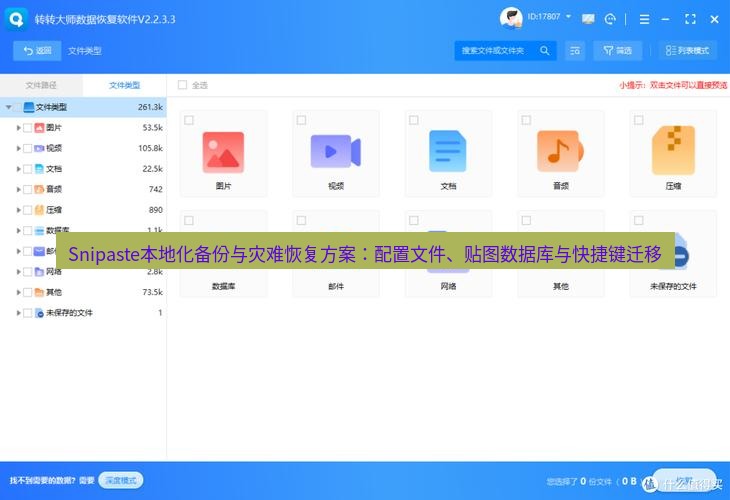Image resolution: width=730 pixels, height=500 pixels.
Task: Click the 未保存的文件 card label
Action: (x=673, y=286)
